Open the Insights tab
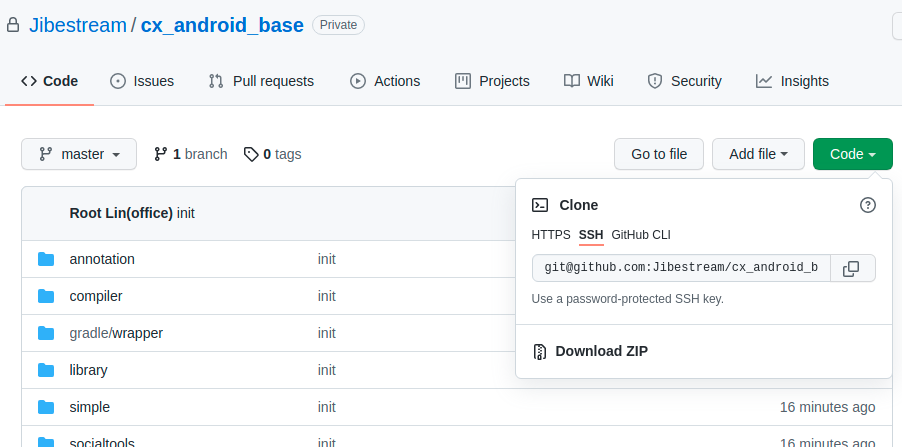 [x=792, y=81]
